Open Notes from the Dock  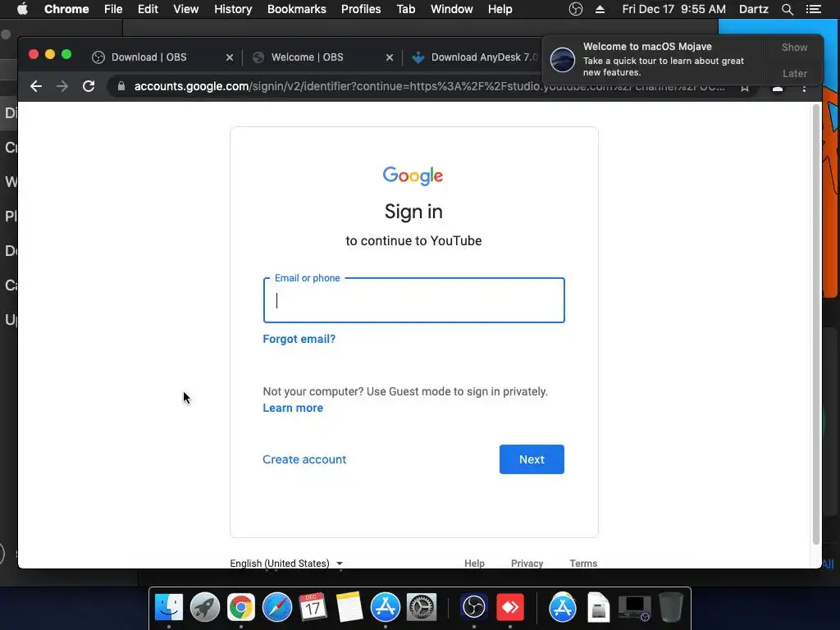(349, 607)
